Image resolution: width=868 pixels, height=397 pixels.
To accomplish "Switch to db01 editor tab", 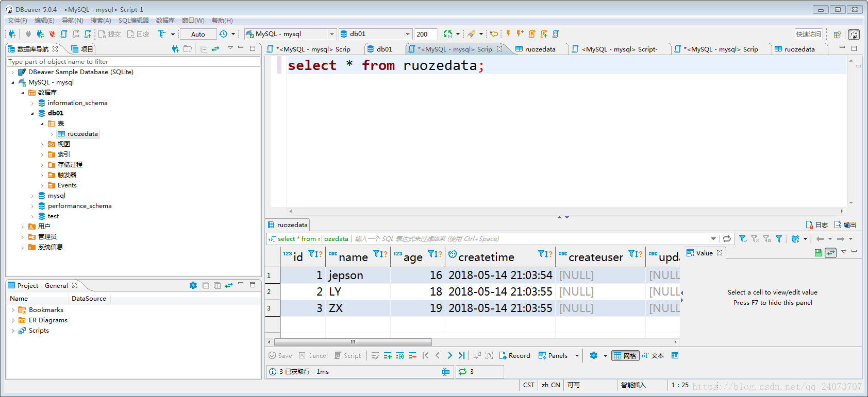I will tap(380, 49).
